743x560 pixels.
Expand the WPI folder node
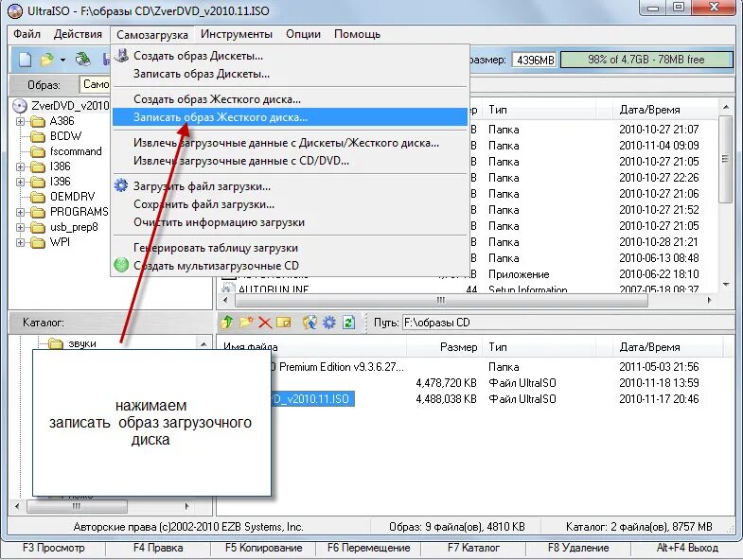pyautogui.click(x=20, y=242)
